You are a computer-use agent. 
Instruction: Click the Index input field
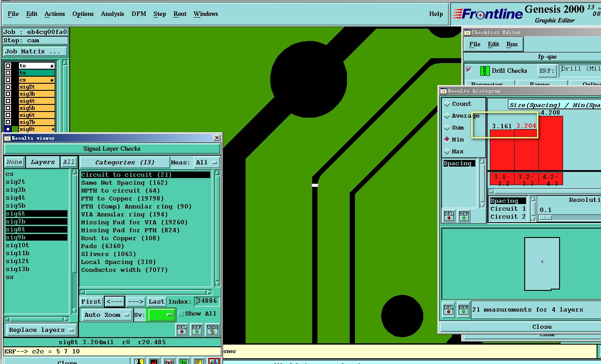click(x=208, y=301)
